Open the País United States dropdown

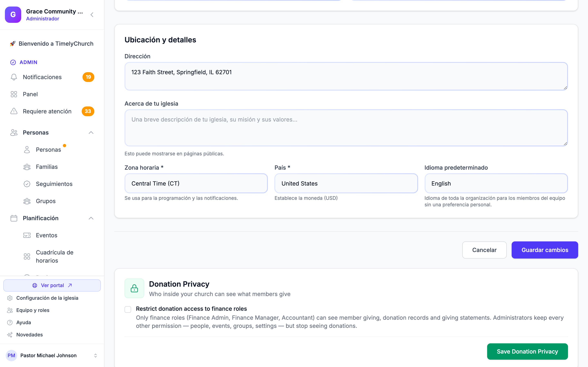pos(346,183)
